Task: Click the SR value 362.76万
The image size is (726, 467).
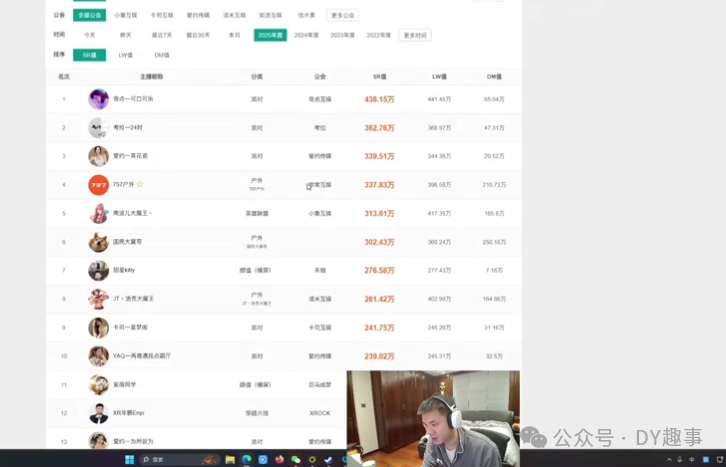Action: [x=379, y=128]
